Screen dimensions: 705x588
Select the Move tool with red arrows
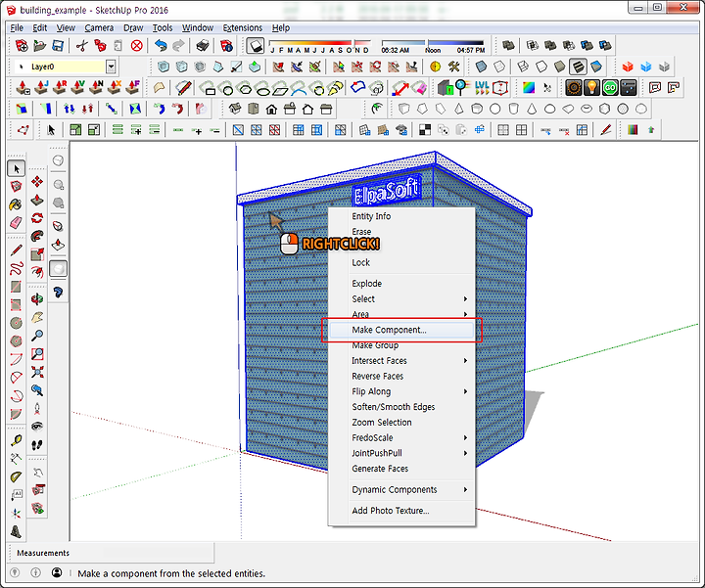coord(37,181)
